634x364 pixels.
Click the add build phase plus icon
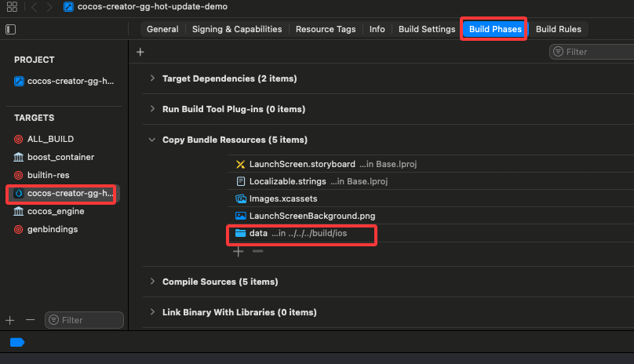(140, 52)
